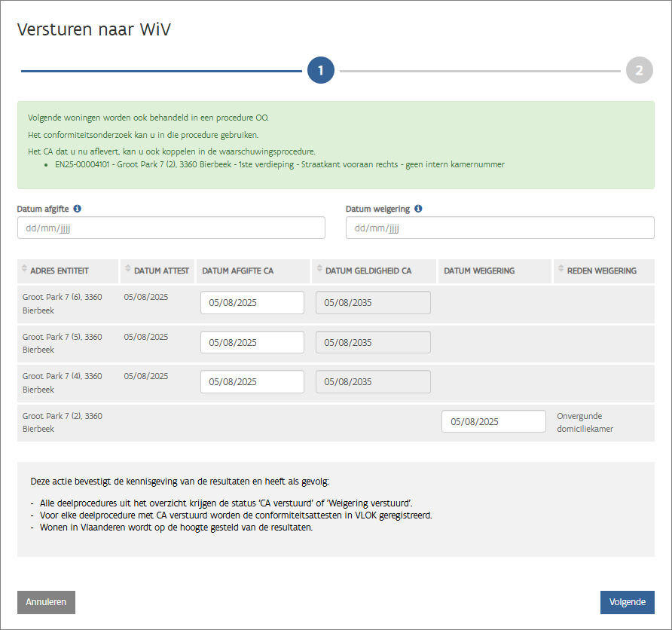The image size is (672, 630).
Task: Edit Datum afgifte CA for Groot Park 7 (5)
Action: [x=252, y=342]
